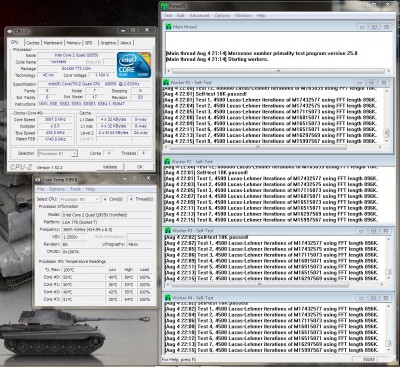
Task: Click the Worker #1 horizontal scrollbar
Action: [x=257, y=147]
